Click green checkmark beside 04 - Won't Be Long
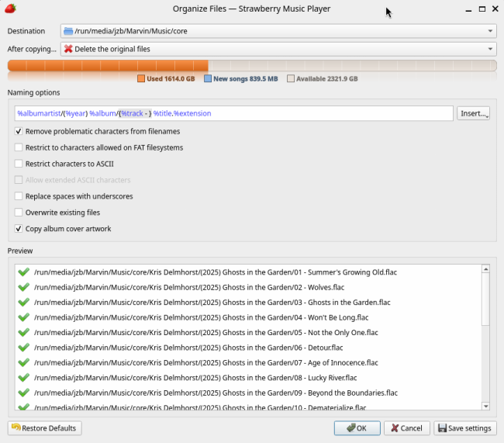 (24, 317)
